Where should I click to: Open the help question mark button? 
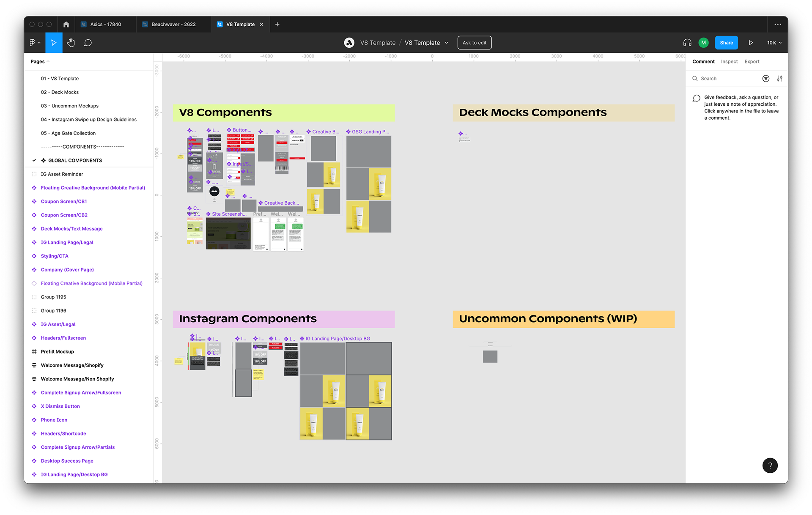click(x=770, y=466)
